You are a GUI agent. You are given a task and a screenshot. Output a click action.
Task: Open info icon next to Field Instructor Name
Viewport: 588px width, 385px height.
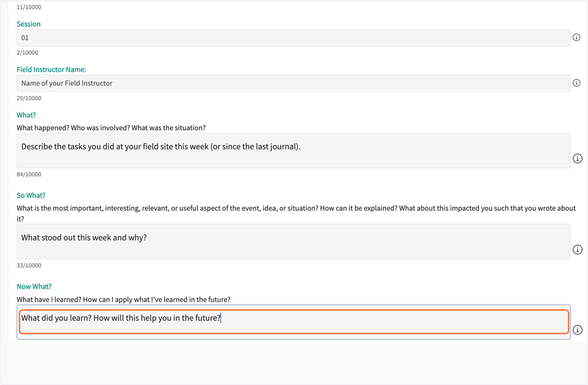pos(577,83)
